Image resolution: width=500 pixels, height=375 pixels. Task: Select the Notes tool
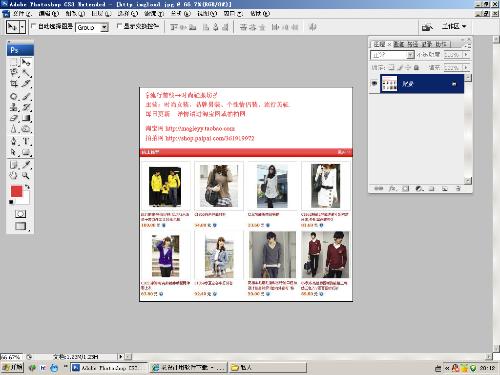14,165
